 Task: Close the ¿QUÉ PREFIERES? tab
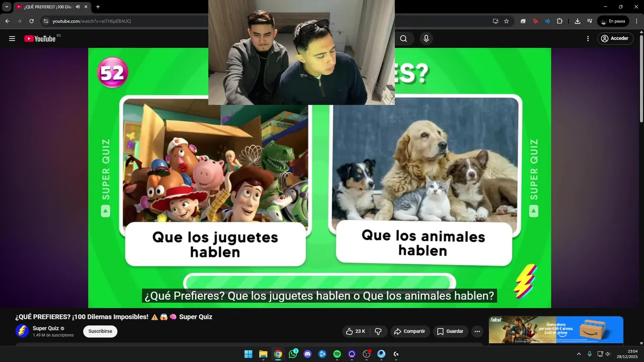click(87, 7)
